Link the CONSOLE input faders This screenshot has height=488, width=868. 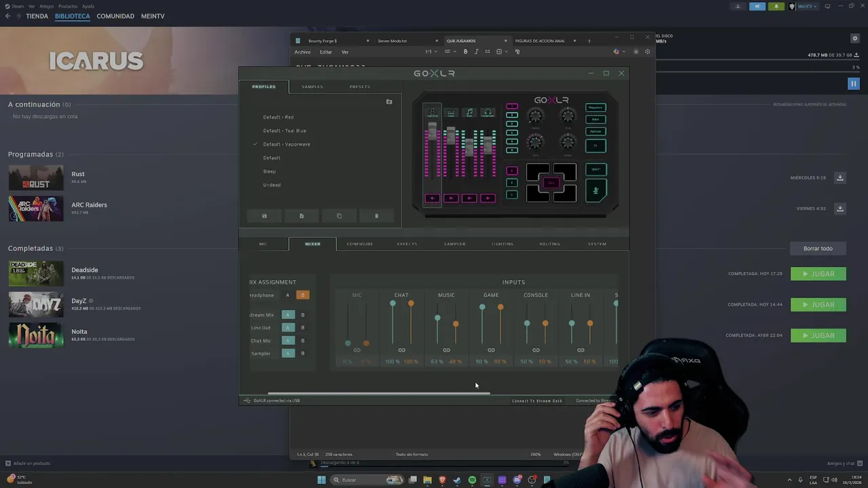pos(536,350)
